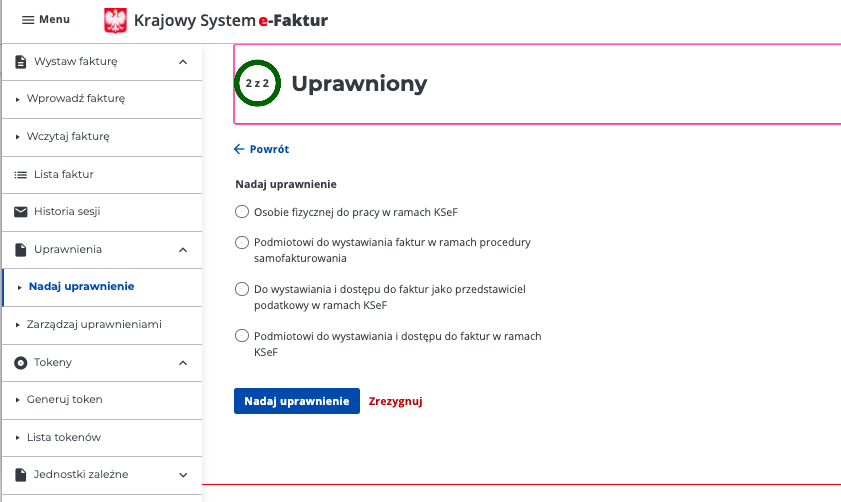Go back using the Powrót link

[x=262, y=149]
